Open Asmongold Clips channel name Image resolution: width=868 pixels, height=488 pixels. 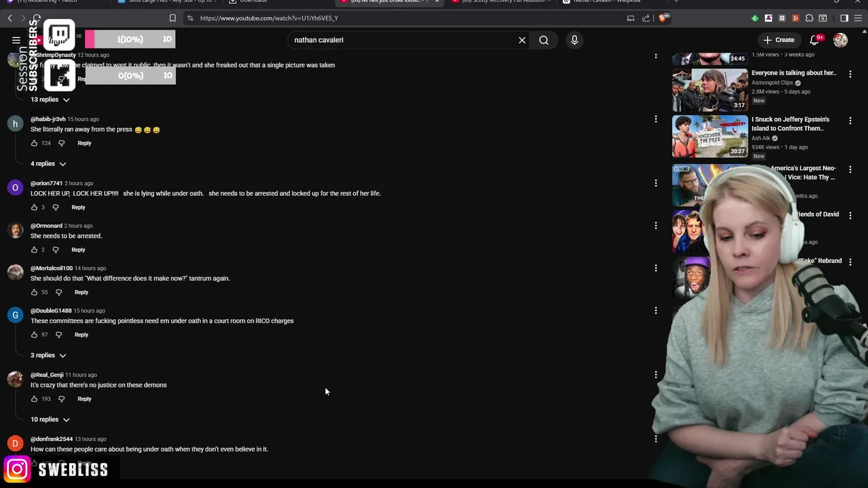pos(772,83)
